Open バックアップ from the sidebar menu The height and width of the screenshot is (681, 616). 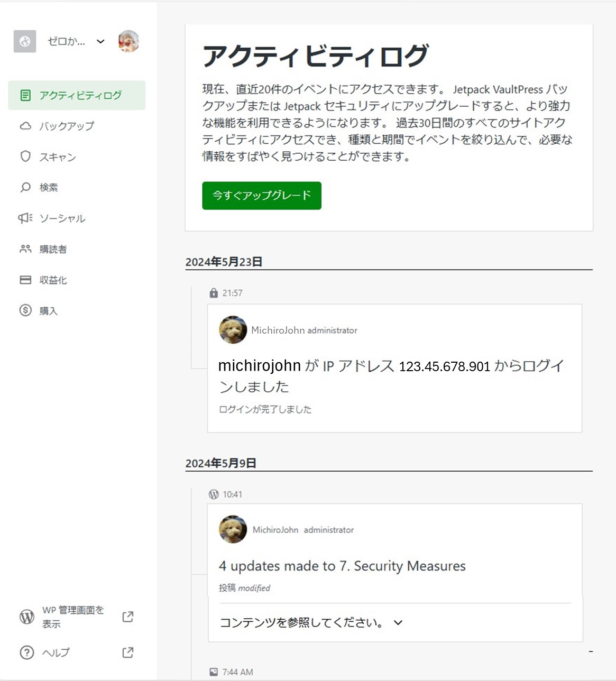click(x=66, y=126)
